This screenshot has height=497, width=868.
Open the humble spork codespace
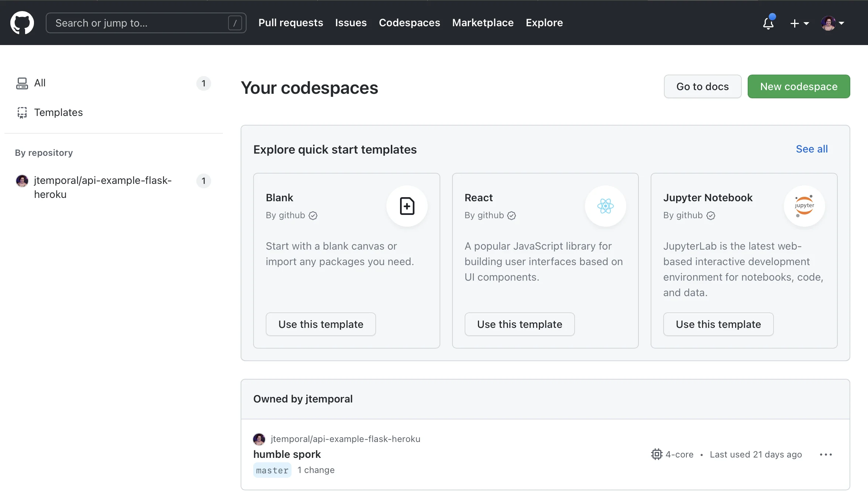(287, 454)
